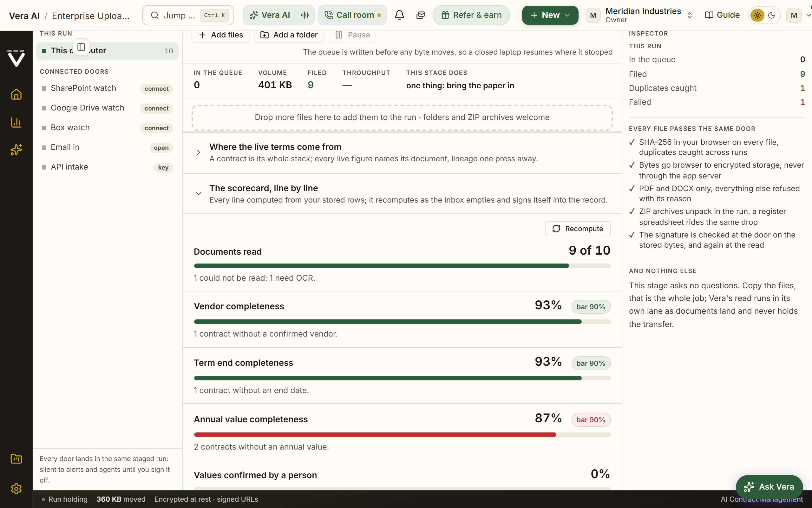Click the Vera AI breadcrumb
Viewport: 812px width, 508px height.
coord(24,16)
